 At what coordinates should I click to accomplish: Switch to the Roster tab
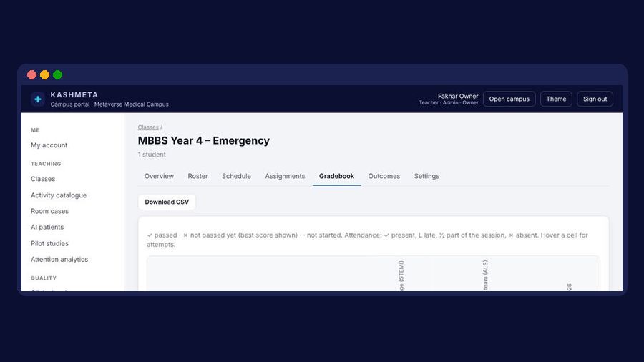[197, 176]
